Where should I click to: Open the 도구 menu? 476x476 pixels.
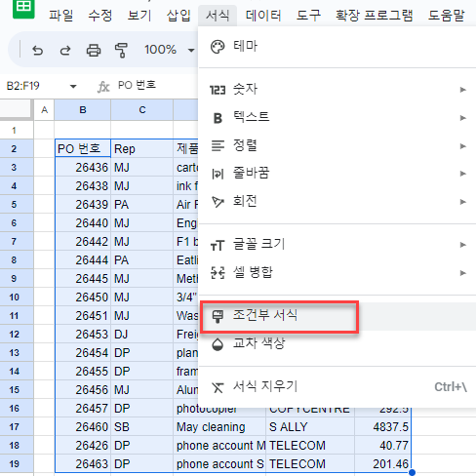pyautogui.click(x=308, y=16)
